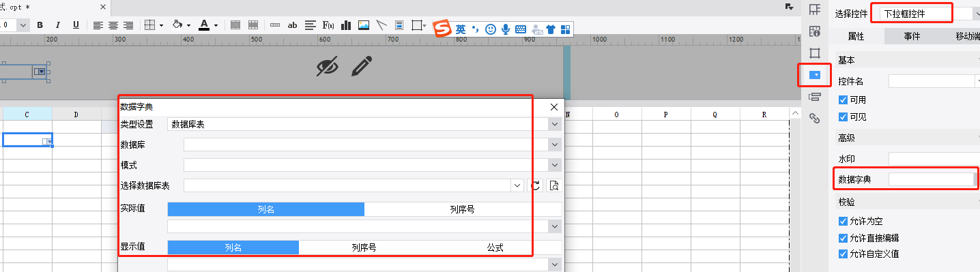Select 列名 option for 显示值
The height and width of the screenshot is (272, 980).
(x=233, y=247)
